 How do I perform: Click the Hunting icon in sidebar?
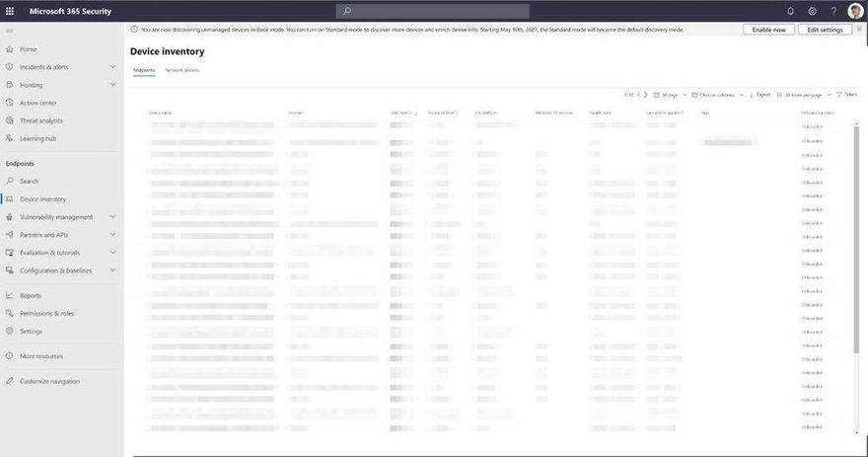point(10,85)
